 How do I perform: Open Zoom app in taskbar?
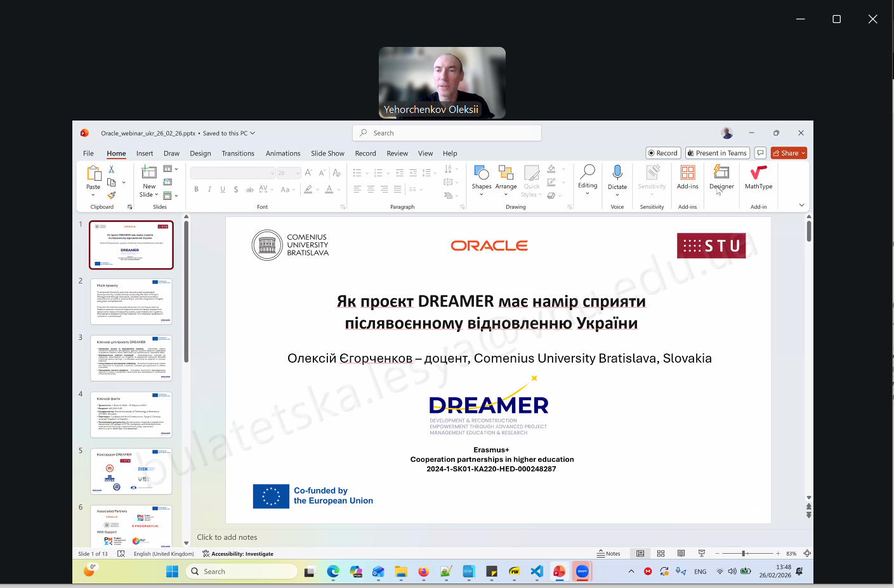(582, 572)
